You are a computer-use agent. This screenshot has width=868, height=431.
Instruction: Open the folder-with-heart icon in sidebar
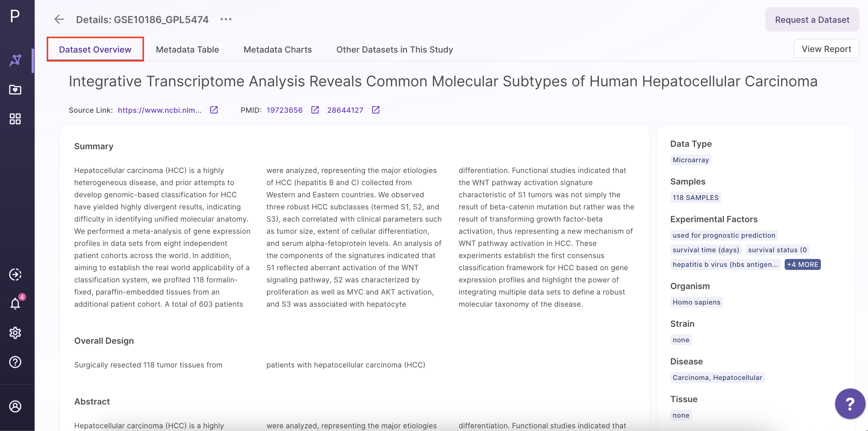(15, 90)
